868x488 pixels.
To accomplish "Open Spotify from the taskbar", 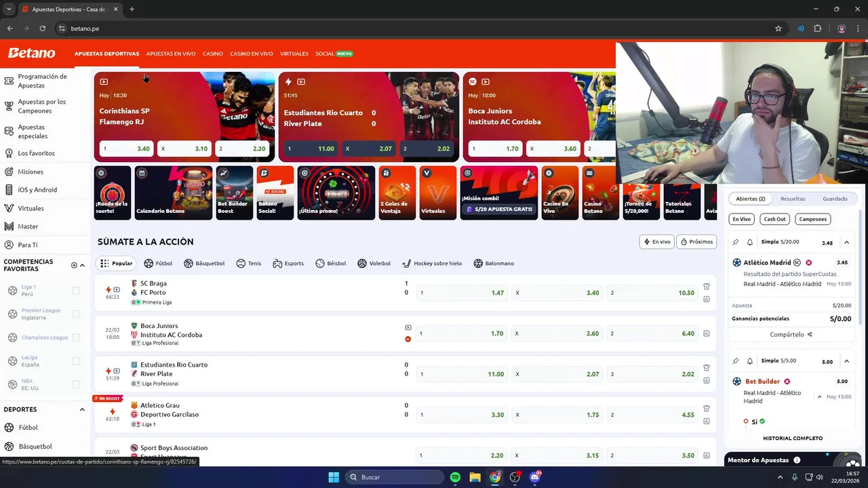I will click(x=455, y=477).
